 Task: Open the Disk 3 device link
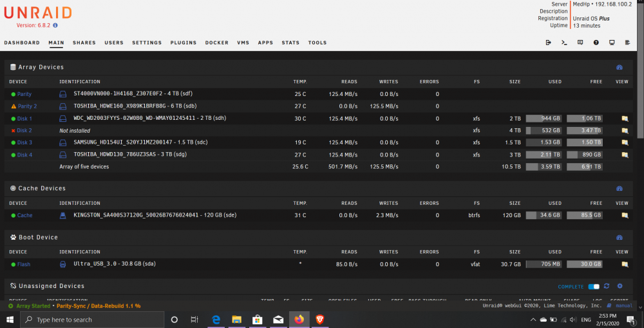pyautogui.click(x=24, y=142)
